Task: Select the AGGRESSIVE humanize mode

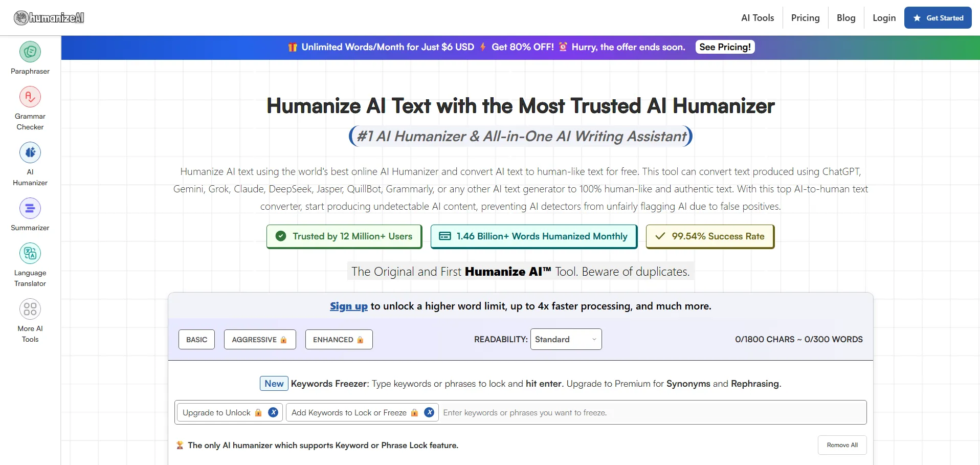Action: tap(259, 340)
